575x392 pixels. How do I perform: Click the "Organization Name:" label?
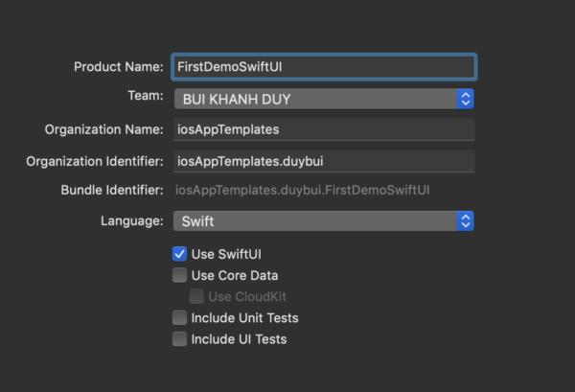pos(104,129)
